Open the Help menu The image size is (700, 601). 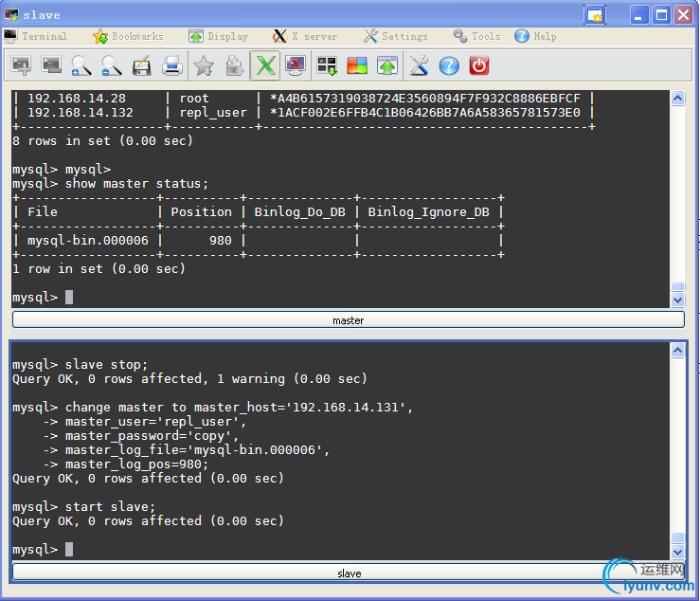click(x=535, y=36)
